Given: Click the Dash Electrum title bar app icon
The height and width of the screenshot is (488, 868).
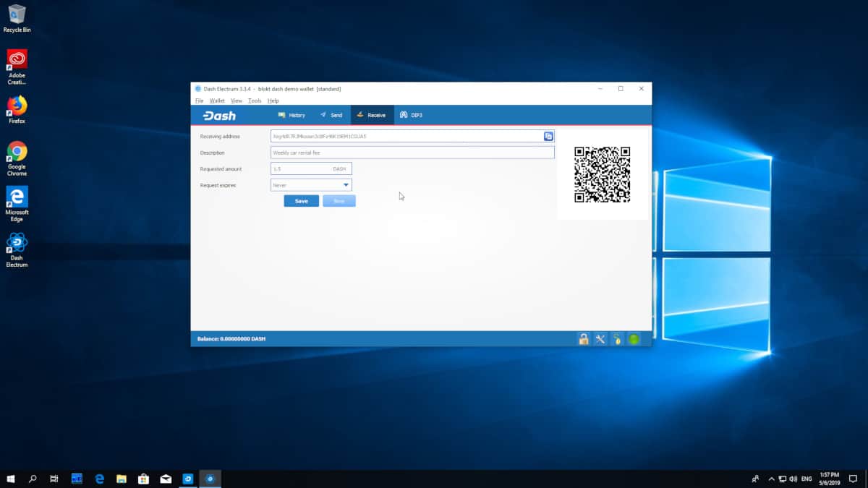Looking at the screenshot, I should 198,88.
